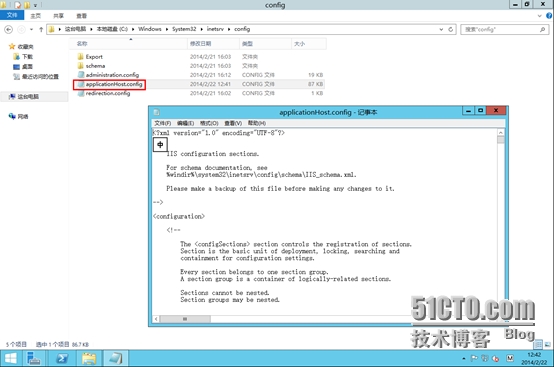Open Notepad 查看(V) menu
Viewport: 554px width, 367px height.
(x=233, y=123)
